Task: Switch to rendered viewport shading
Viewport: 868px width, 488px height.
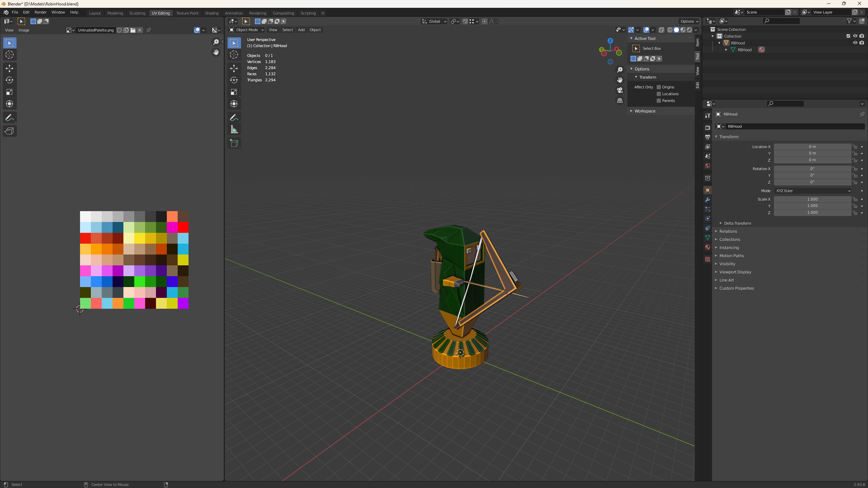Action: point(689,30)
